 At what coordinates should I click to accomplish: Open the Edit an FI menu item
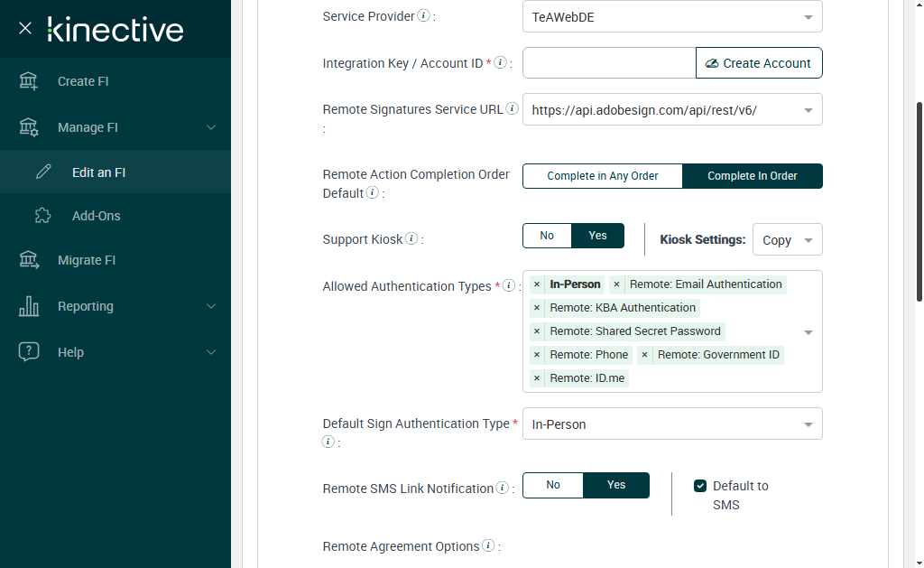point(98,172)
